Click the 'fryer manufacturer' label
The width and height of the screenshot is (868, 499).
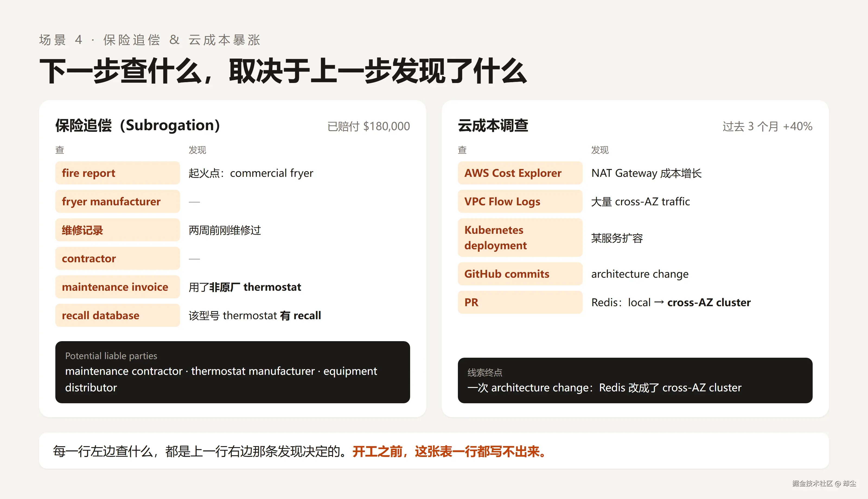coord(117,201)
